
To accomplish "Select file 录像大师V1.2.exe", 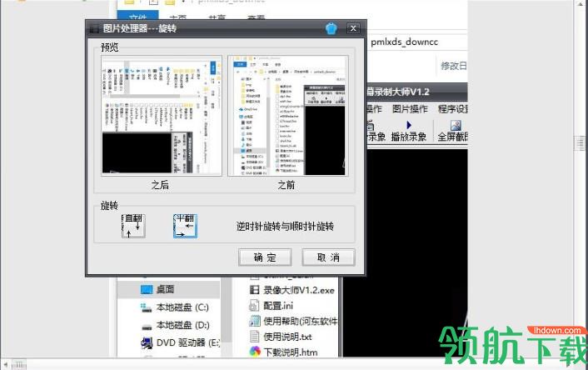I will 292,290.
